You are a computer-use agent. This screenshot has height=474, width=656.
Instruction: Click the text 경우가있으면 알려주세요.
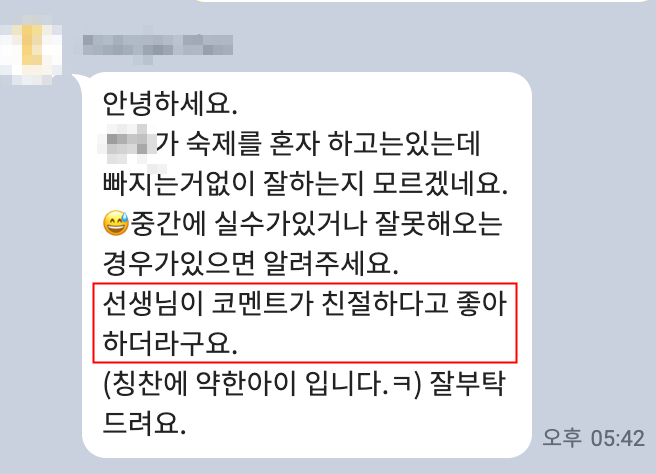click(x=250, y=264)
